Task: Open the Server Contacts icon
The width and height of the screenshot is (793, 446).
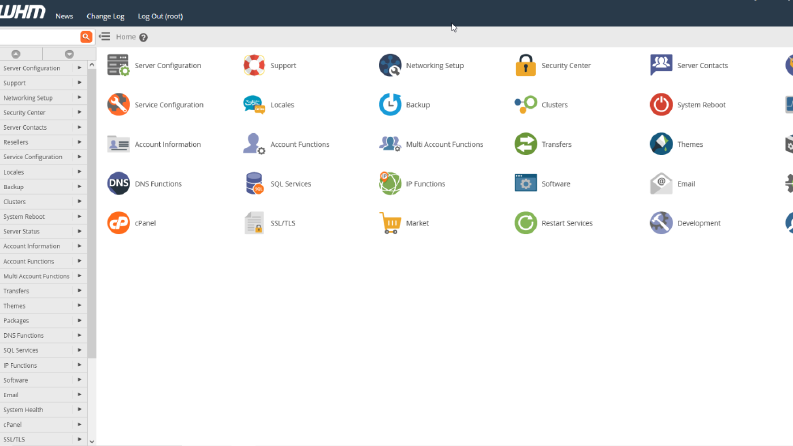Action: [x=661, y=65]
